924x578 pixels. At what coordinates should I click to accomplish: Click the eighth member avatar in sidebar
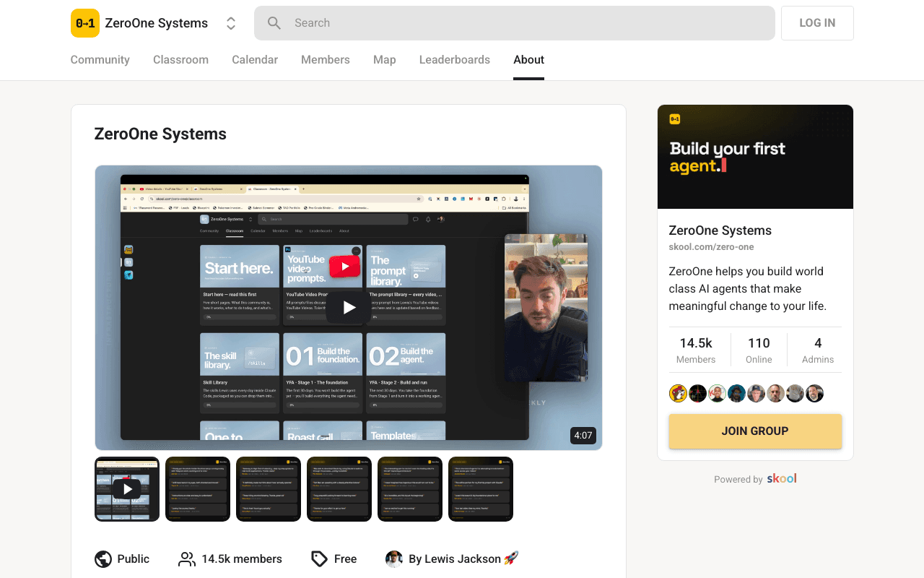pyautogui.click(x=814, y=394)
